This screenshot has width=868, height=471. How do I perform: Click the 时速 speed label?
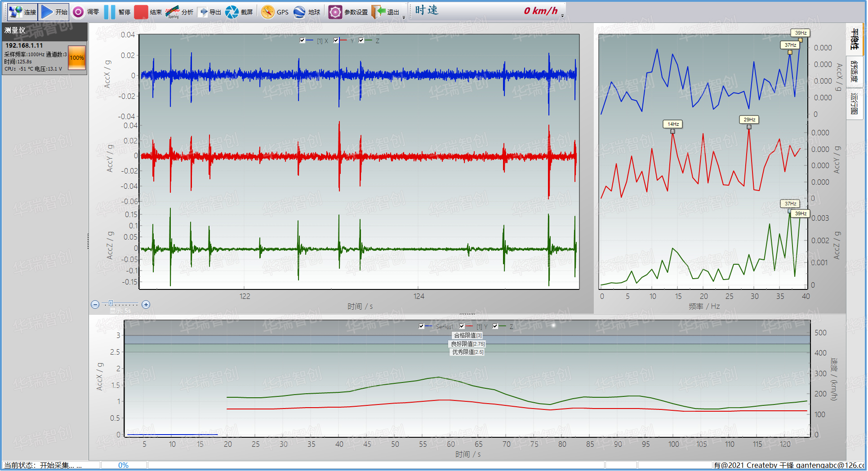427,10
